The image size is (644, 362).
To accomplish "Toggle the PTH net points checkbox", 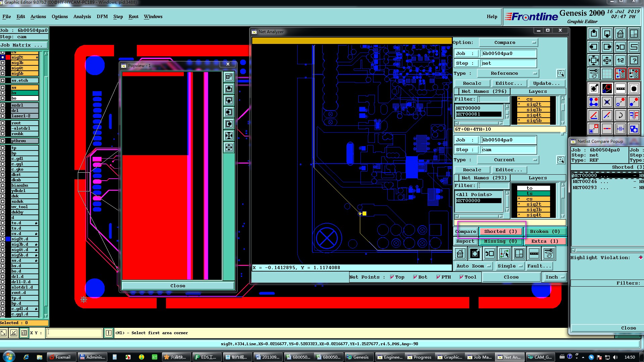I will [x=438, y=277].
